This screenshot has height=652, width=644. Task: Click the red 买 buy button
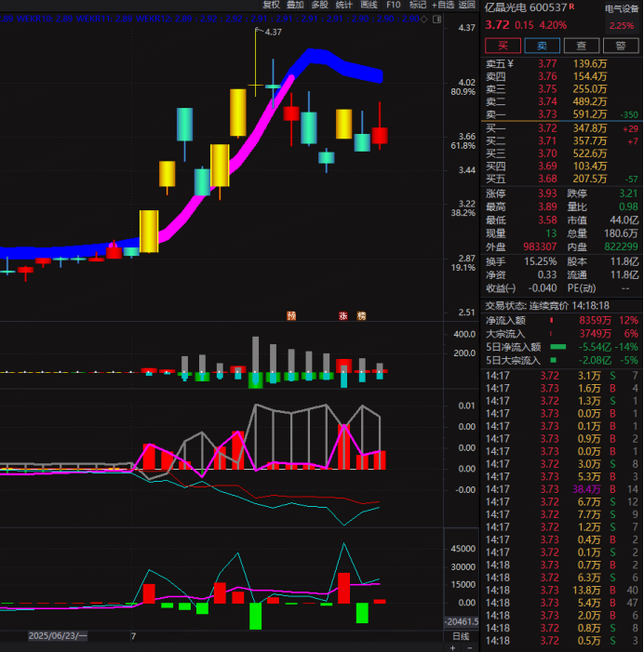pos(503,46)
